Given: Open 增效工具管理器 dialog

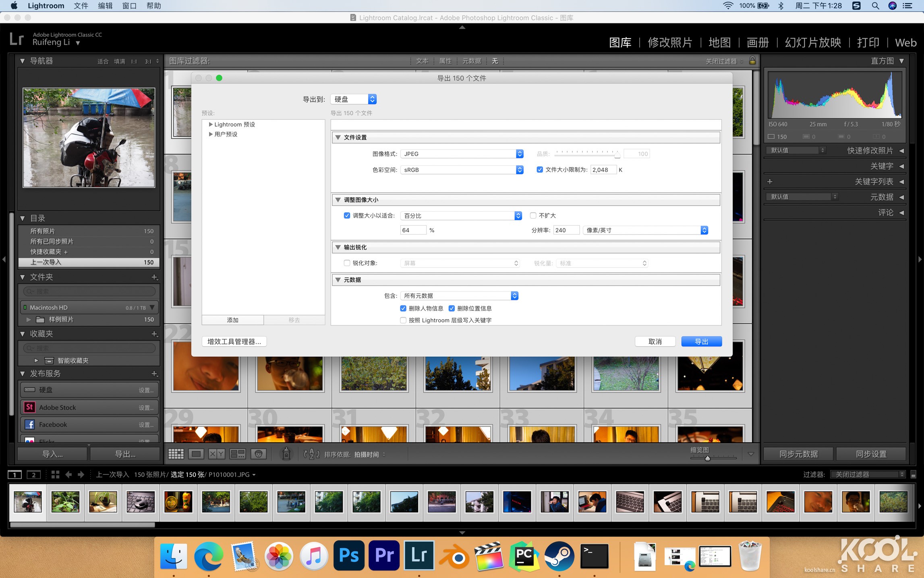Looking at the screenshot, I should (x=234, y=341).
